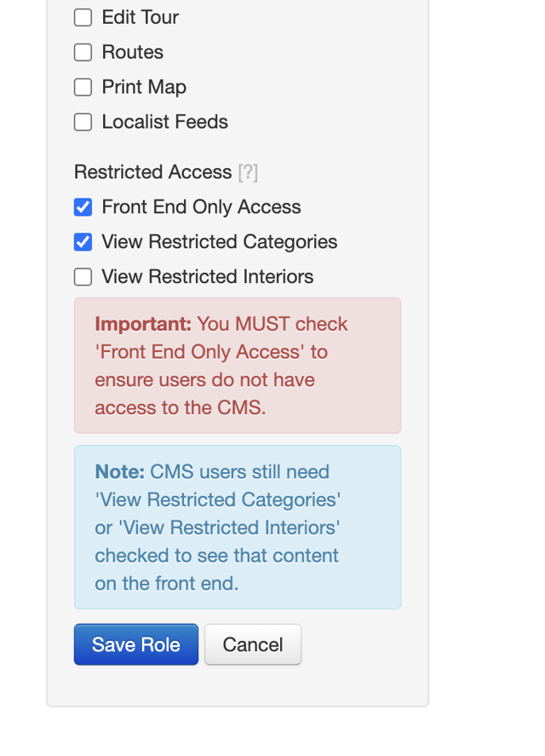
Task: Click the 'Restricted Access' section heading
Action: point(152,172)
